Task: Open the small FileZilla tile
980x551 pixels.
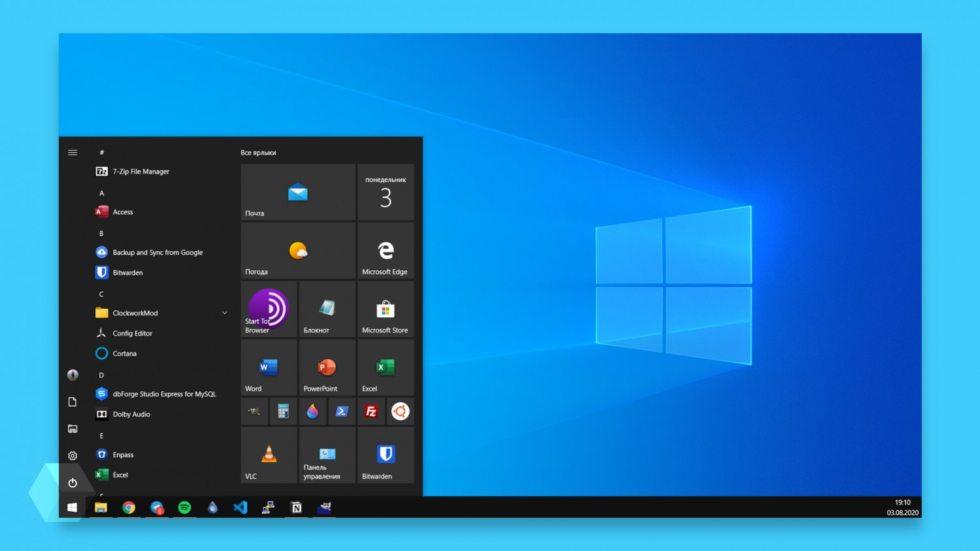Action: [371, 411]
